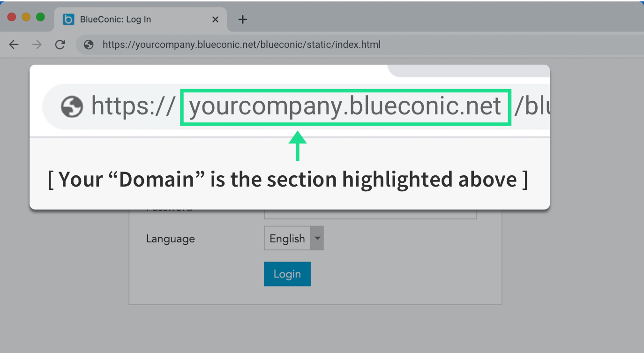Click the browser forward arrow
The width and height of the screenshot is (644, 353).
37,45
